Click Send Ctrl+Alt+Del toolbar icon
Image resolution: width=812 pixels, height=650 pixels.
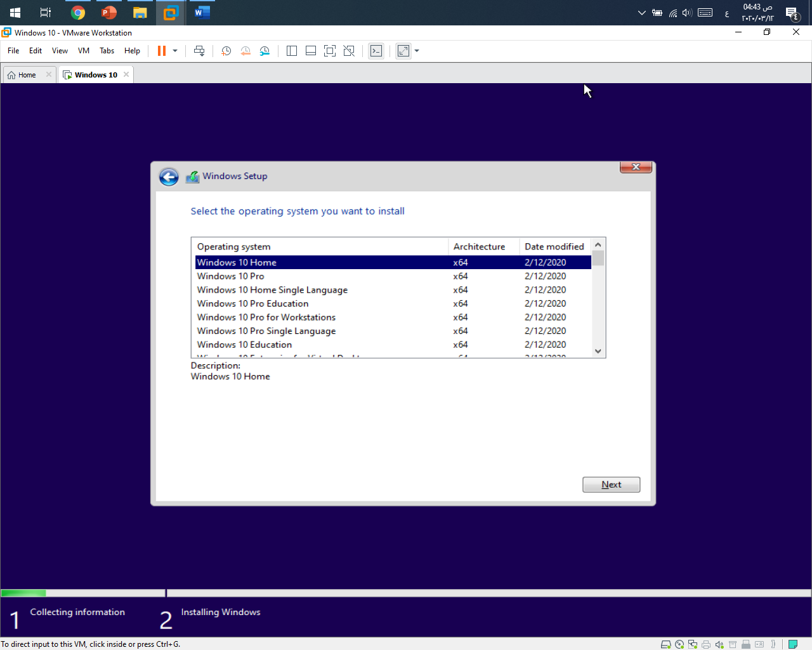tap(199, 51)
